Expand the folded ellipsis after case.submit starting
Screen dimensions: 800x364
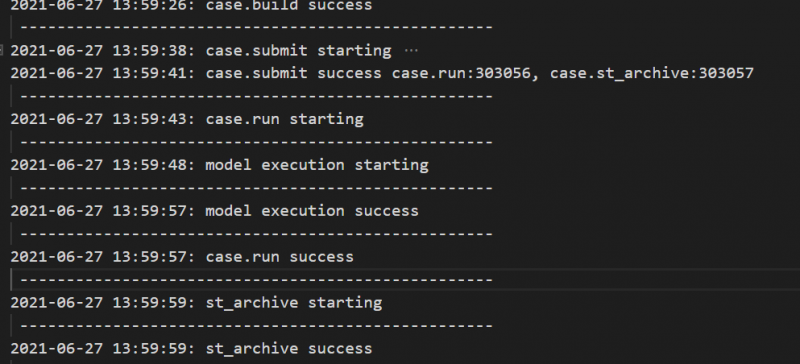point(411,51)
